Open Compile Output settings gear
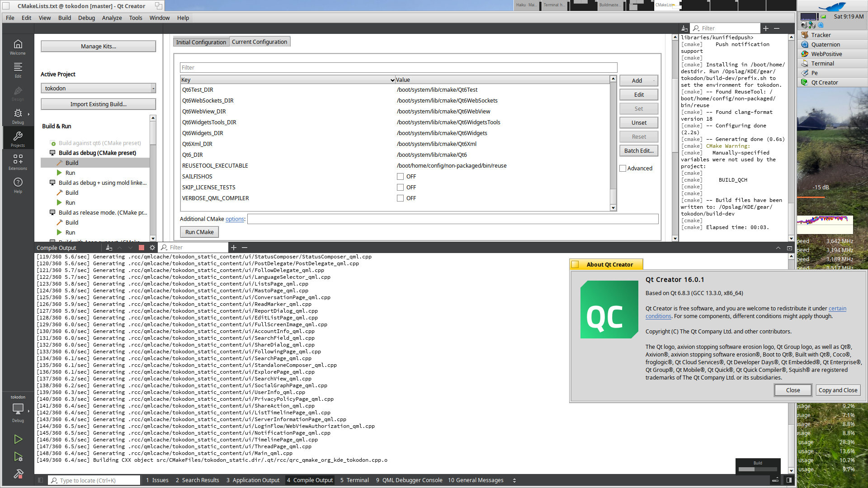The image size is (868, 488). click(x=152, y=248)
